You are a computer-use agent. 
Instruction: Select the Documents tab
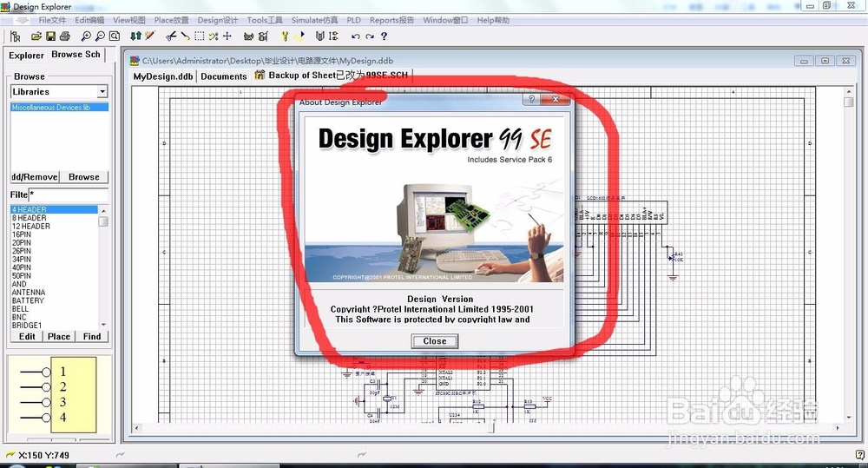[224, 76]
